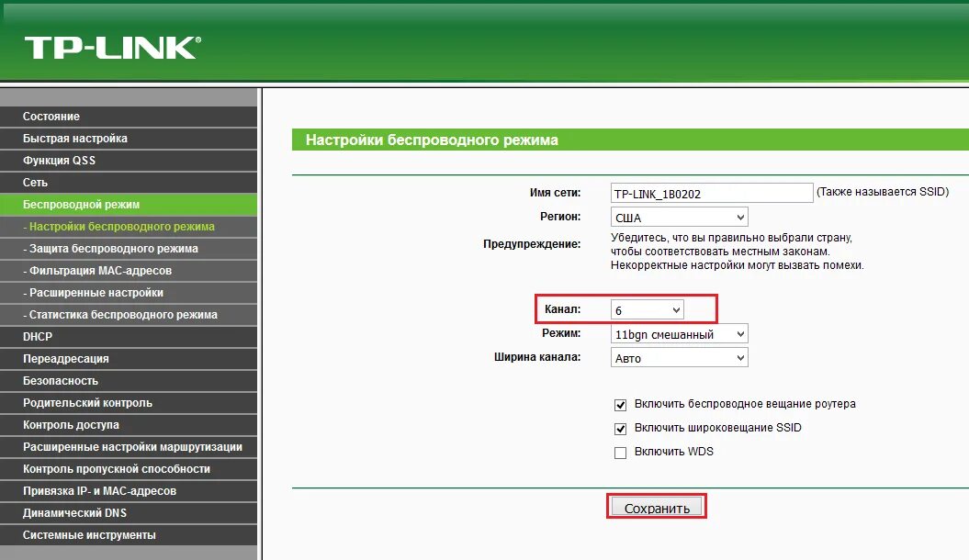Click the 'Канал:' label text

pyautogui.click(x=562, y=309)
